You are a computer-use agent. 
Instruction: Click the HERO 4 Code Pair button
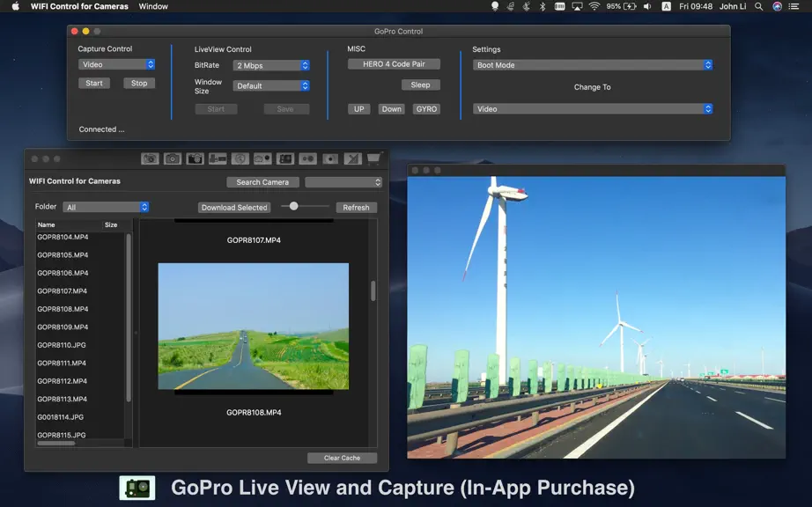[x=394, y=64]
